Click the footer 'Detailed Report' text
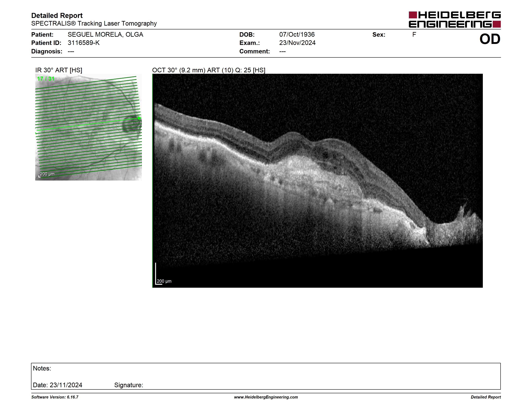The height and width of the screenshot is (411, 532). pos(486,397)
